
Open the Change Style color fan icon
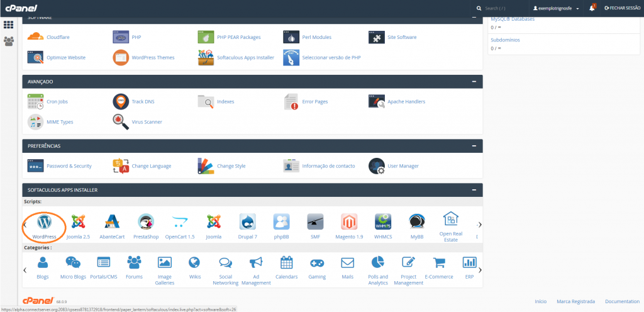[206, 166]
